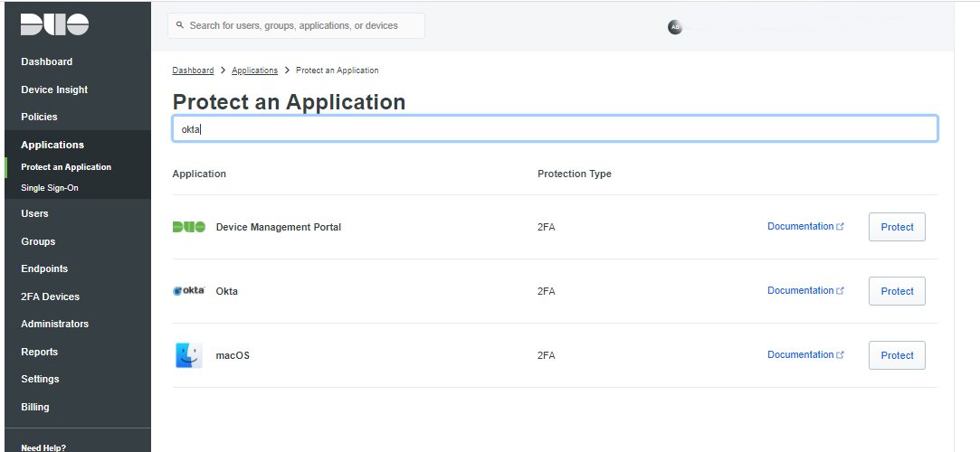Focus the global search box for users and groups
The height and width of the screenshot is (452, 980).
coord(299,26)
